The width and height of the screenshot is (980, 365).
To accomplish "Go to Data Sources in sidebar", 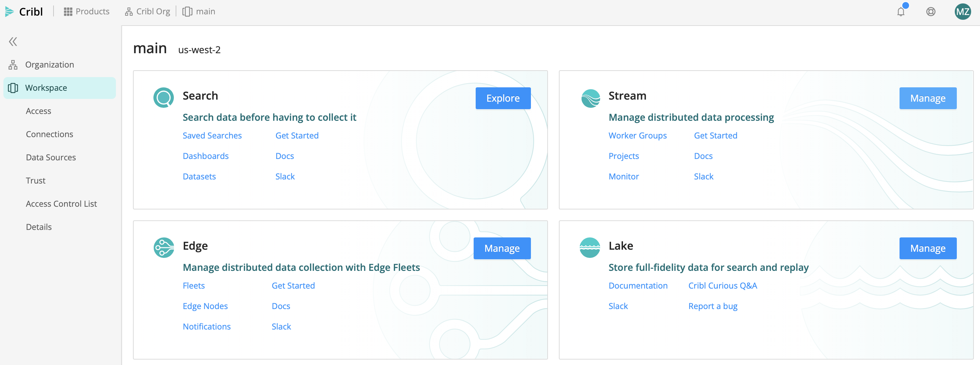I will pyautogui.click(x=50, y=158).
